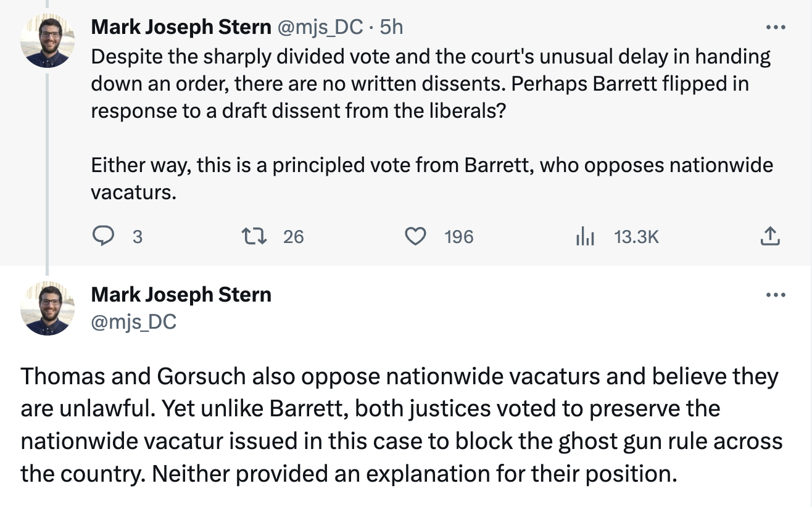Viewport: 812px width, 507px height.
Task: Open the more options ellipsis on the top tweet
Action: 775,28
